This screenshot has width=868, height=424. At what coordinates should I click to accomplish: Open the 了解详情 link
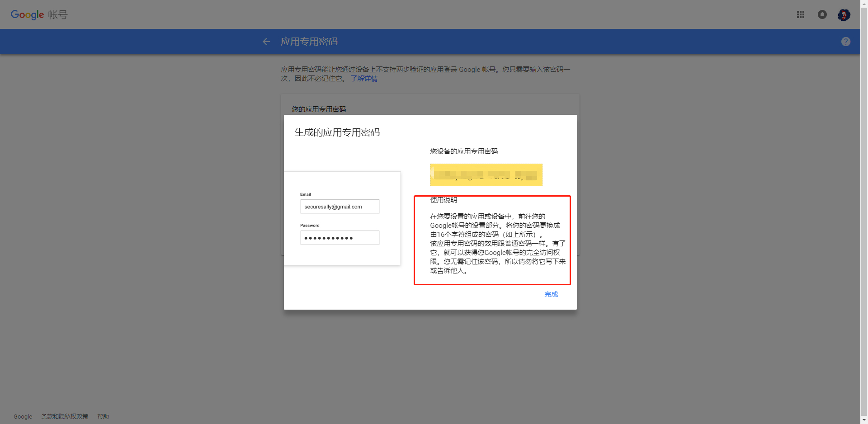(364, 79)
